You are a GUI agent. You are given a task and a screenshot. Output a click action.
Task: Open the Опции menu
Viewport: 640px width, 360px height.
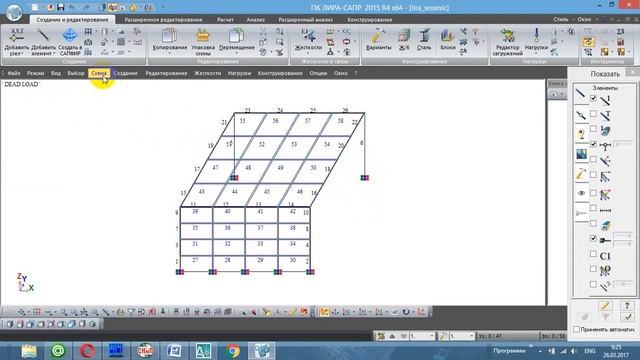click(318, 73)
